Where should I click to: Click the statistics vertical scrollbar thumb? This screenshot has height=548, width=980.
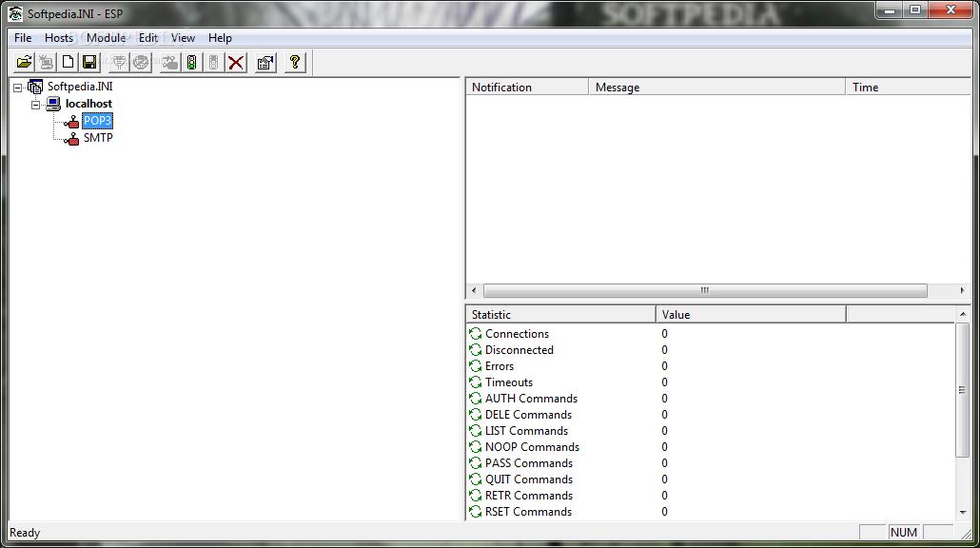(963, 390)
